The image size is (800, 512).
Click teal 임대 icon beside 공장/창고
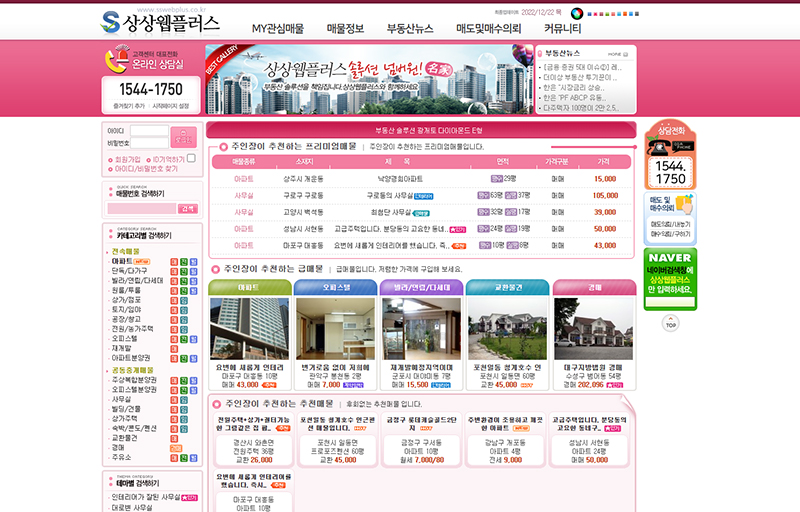(184, 320)
